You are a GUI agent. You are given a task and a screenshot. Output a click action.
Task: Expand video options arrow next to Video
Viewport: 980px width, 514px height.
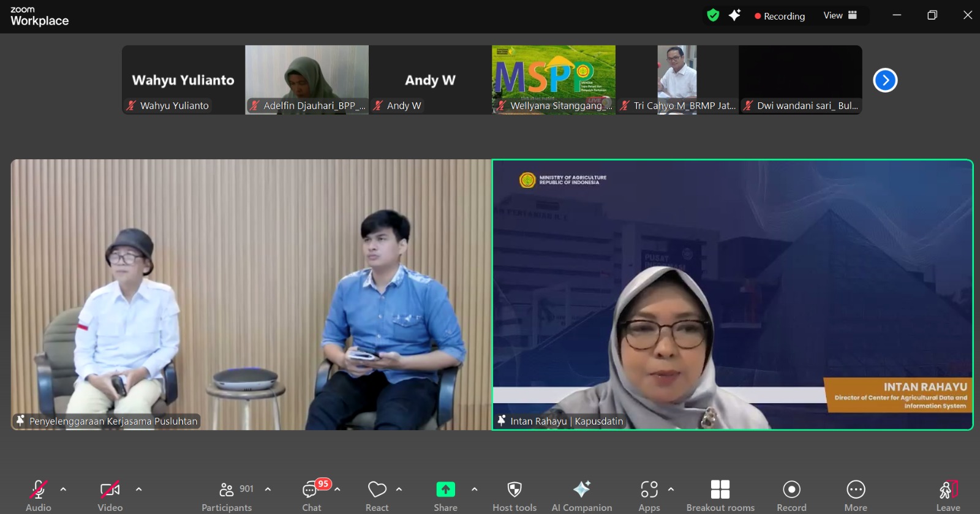(139, 489)
